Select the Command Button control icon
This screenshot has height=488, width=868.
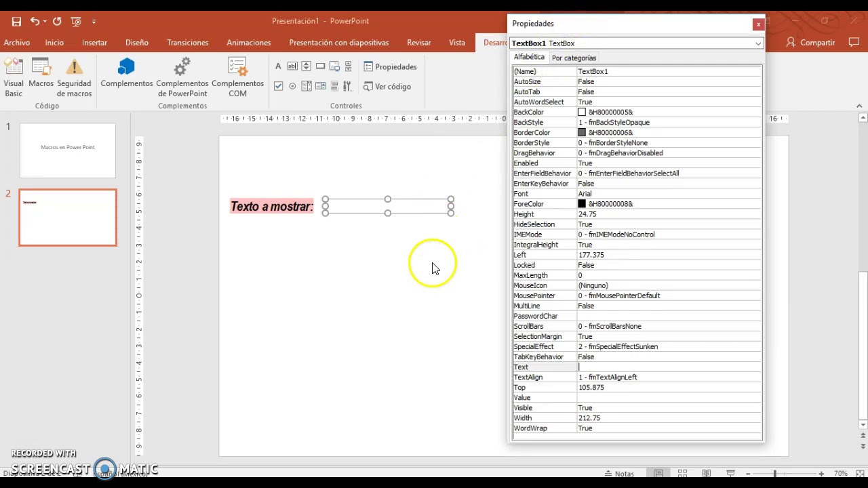(320, 66)
